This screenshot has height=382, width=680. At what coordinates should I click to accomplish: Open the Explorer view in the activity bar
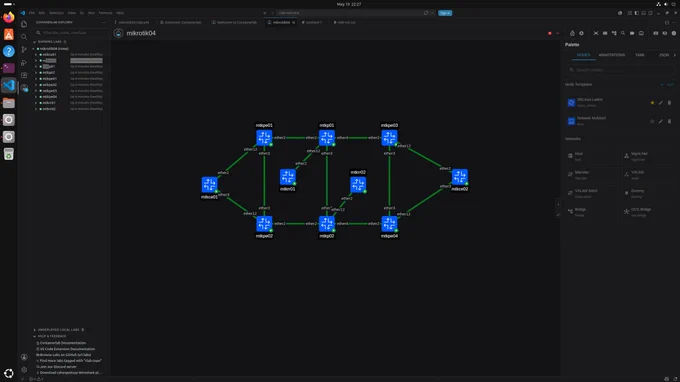(24, 24)
